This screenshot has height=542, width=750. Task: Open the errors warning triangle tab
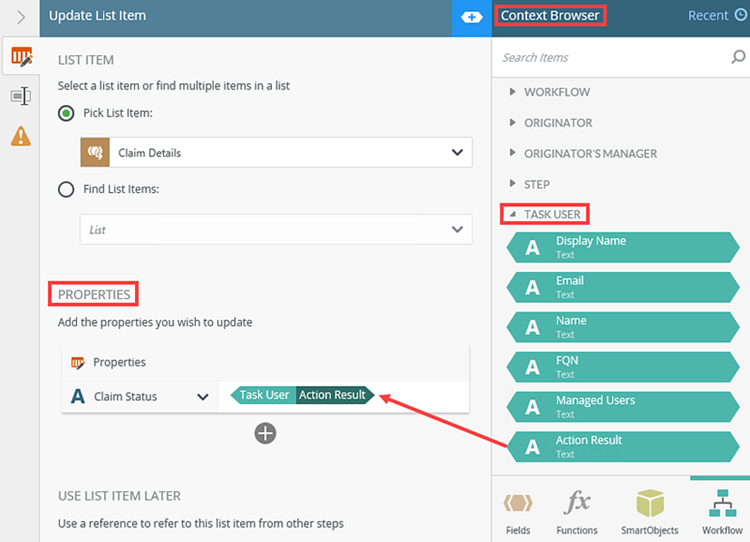tap(20, 136)
